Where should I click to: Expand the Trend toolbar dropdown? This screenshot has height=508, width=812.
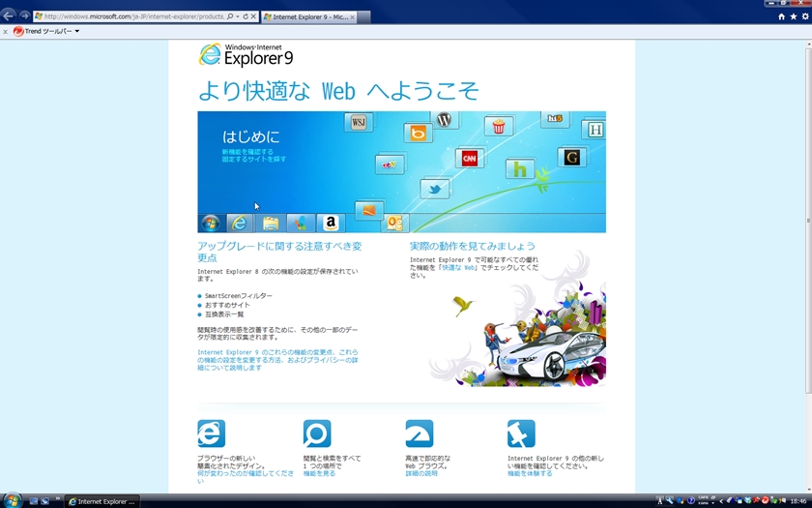77,31
